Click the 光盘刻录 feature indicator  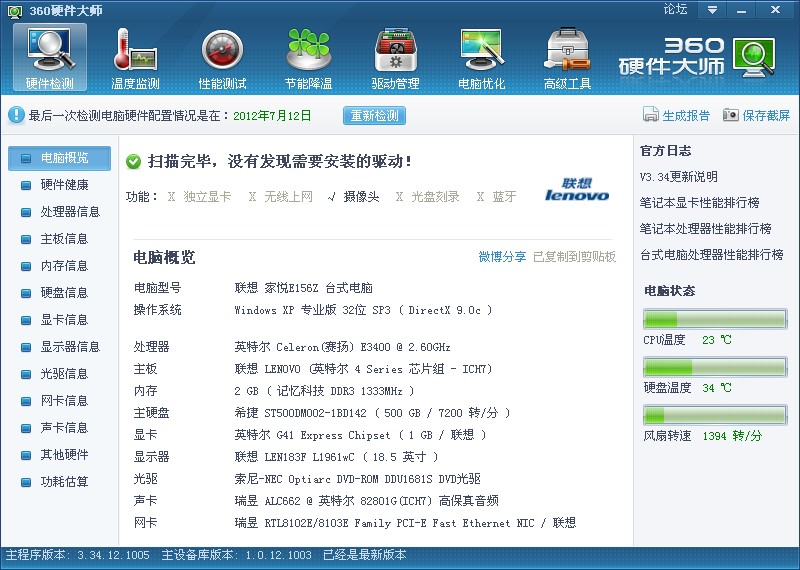tap(428, 196)
